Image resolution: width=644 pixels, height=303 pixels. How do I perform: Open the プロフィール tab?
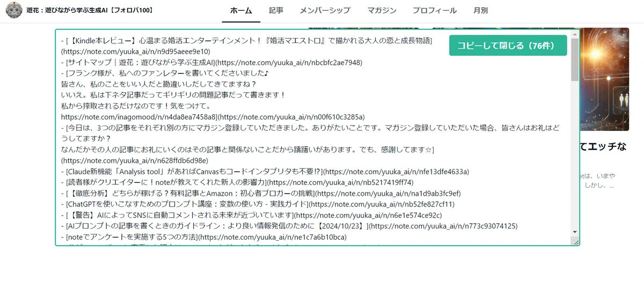coord(435,11)
